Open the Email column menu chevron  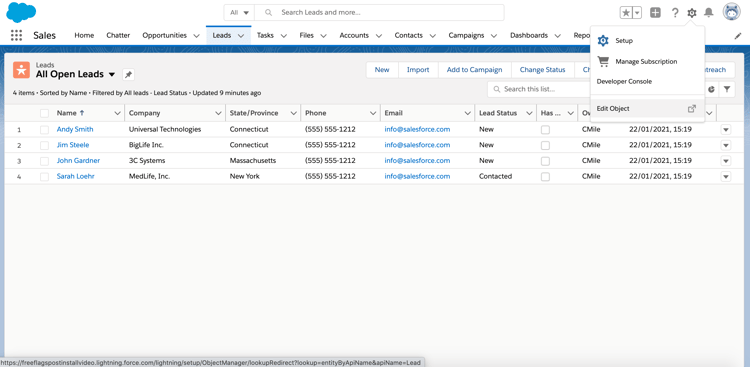click(468, 113)
